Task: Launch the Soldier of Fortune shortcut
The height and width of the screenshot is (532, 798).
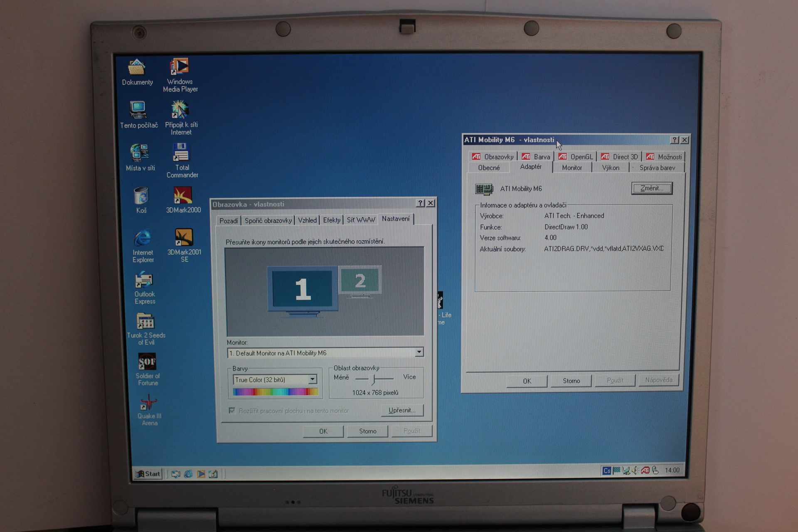Action: pyautogui.click(x=148, y=369)
